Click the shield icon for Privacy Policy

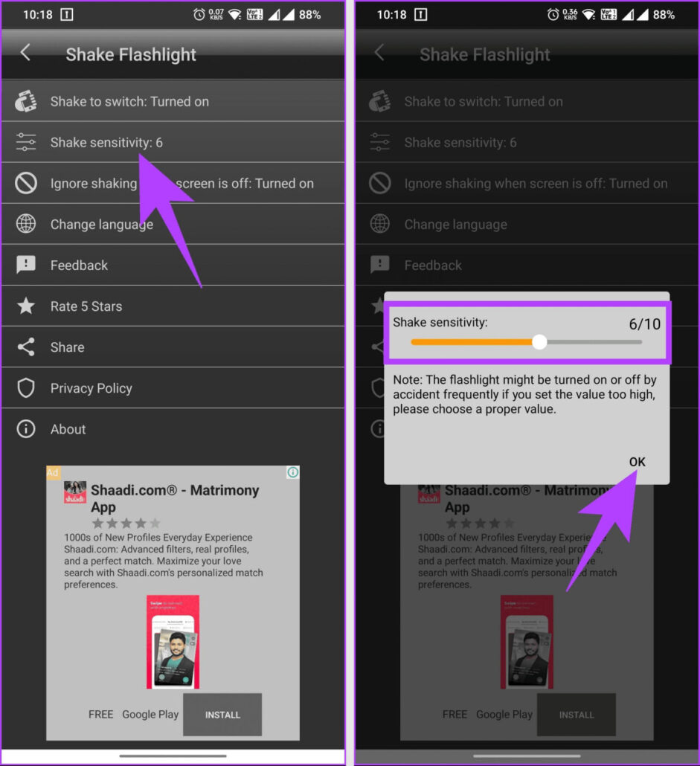26,388
